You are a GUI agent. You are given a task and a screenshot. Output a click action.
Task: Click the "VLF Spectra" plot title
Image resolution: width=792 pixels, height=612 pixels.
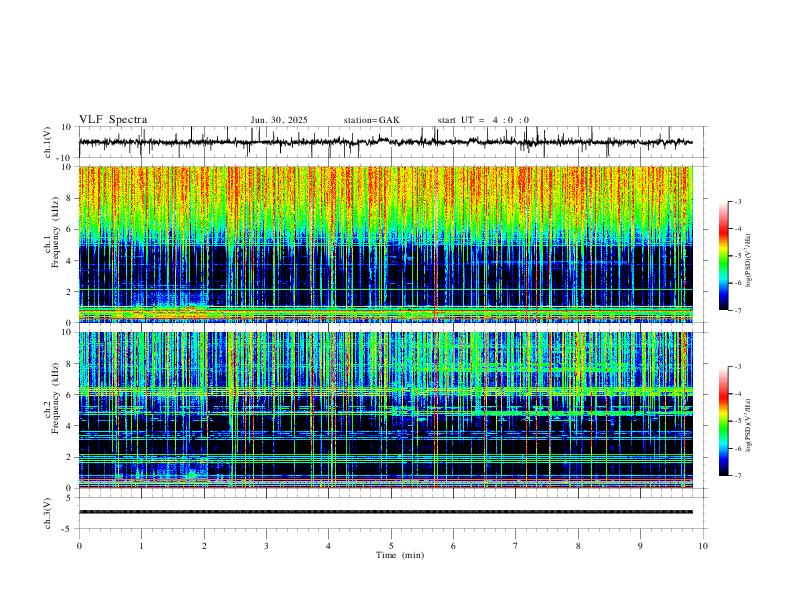click(113, 120)
